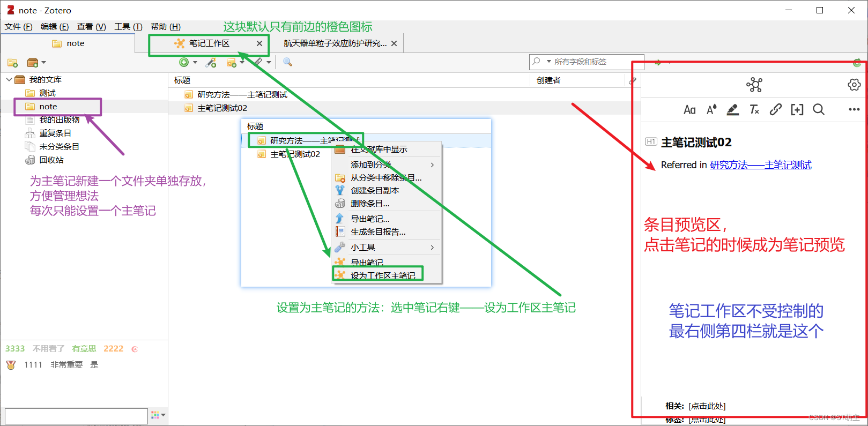
Task: Click the New Note toolbar icon
Action: point(231,63)
